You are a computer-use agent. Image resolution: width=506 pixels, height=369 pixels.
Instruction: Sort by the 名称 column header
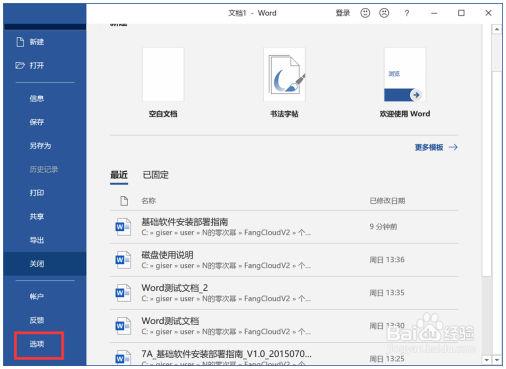point(148,201)
